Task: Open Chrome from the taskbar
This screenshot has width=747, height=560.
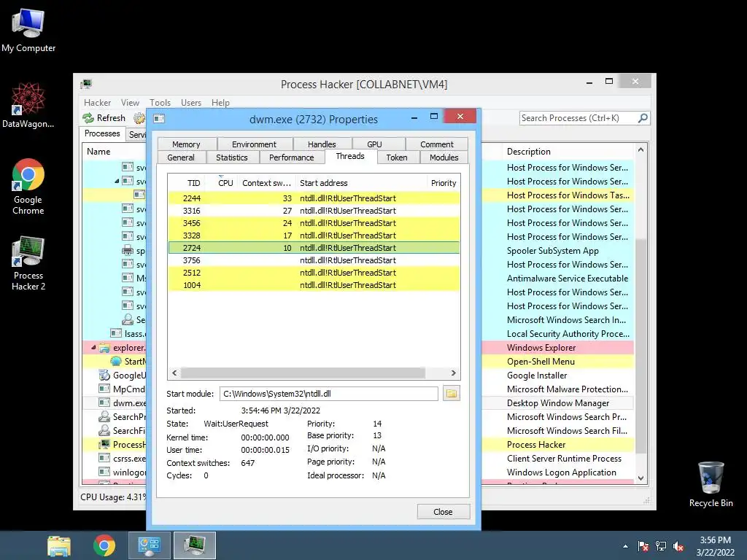Action: 104,545
